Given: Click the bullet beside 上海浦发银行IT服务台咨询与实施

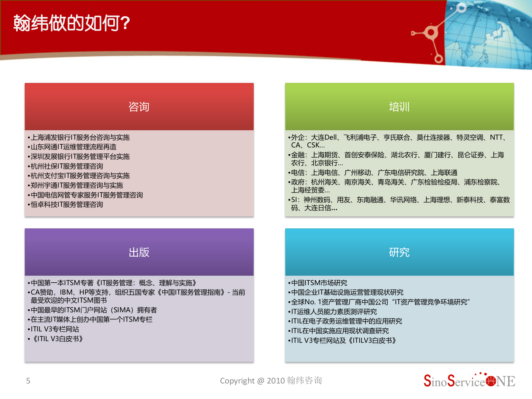Looking at the screenshot, I should coord(29,137).
